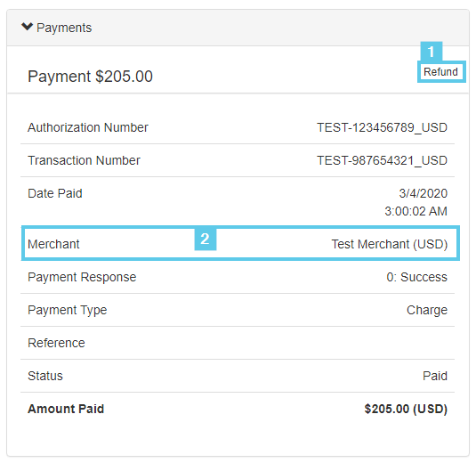This screenshot has width=476, height=463.
Task: Select the Date Paid label
Action: click(55, 193)
